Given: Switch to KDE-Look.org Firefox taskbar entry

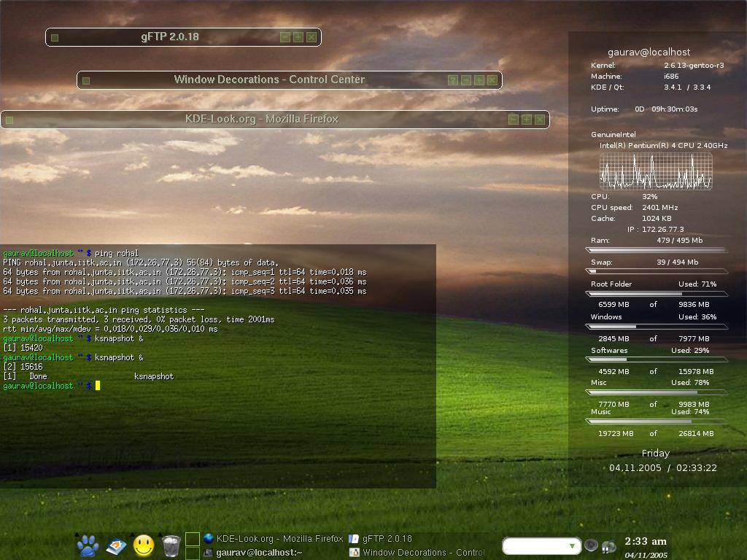Looking at the screenshot, I should click(273, 539).
